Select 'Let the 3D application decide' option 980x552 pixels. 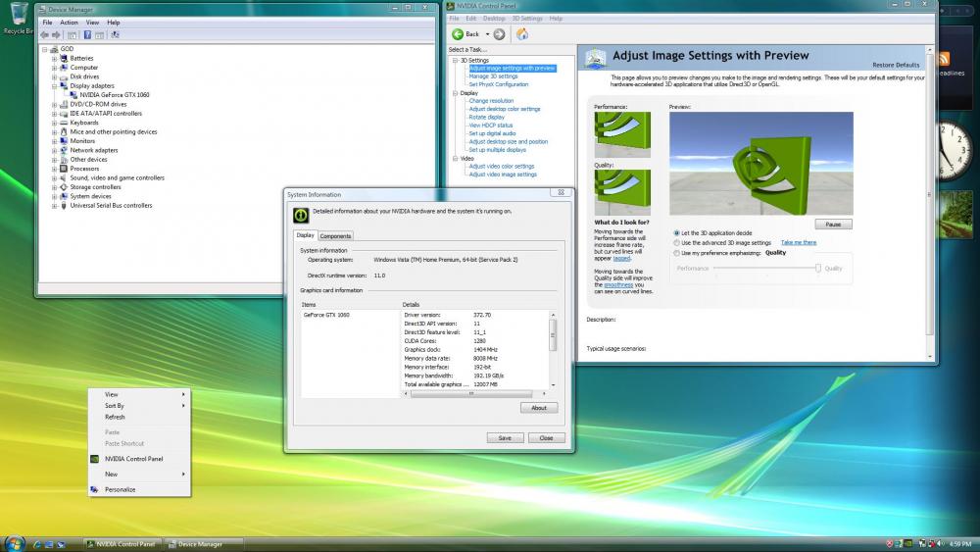pyautogui.click(x=677, y=233)
